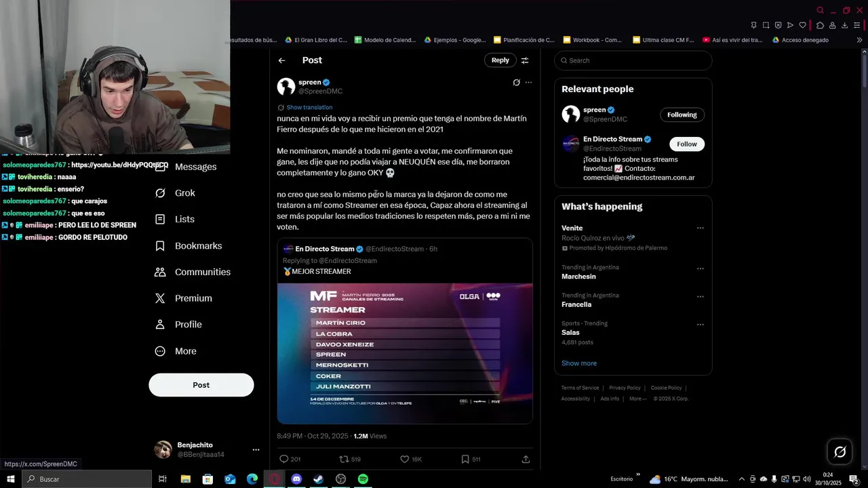Open the three-dot menu on spreen's post
Screen dimensions: 868x488
[x=528, y=83]
